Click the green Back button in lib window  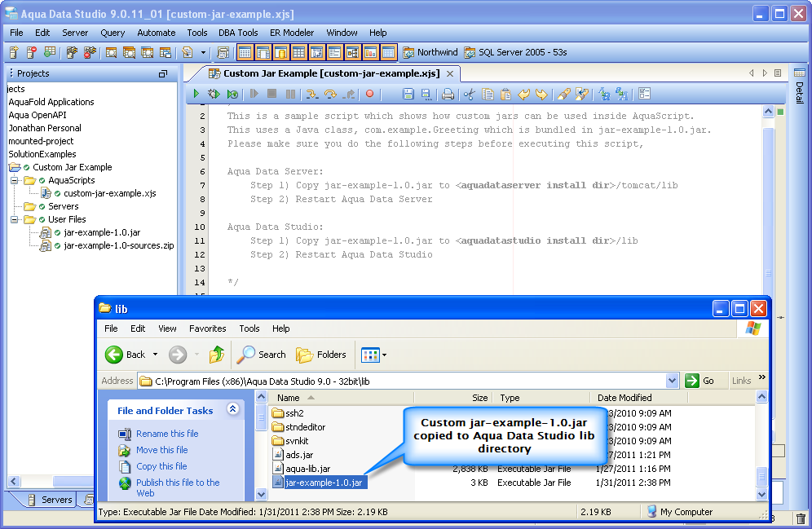coord(126,355)
